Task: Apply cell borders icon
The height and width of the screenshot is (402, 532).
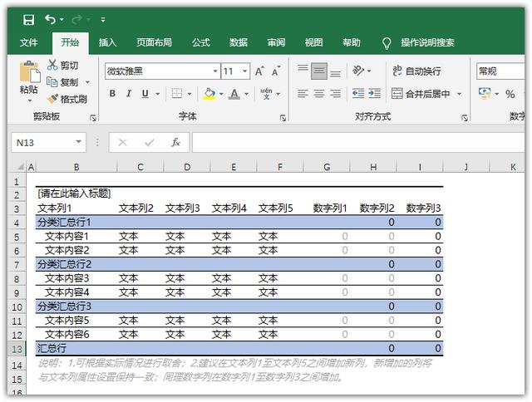Action: 177,94
